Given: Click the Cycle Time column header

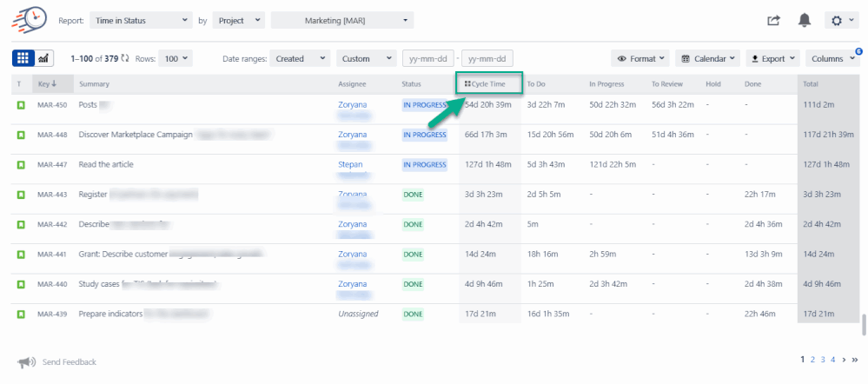Looking at the screenshot, I should point(489,84).
